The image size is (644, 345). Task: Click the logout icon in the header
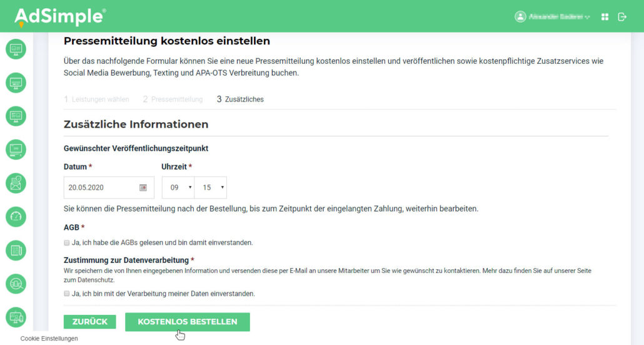coord(622,17)
